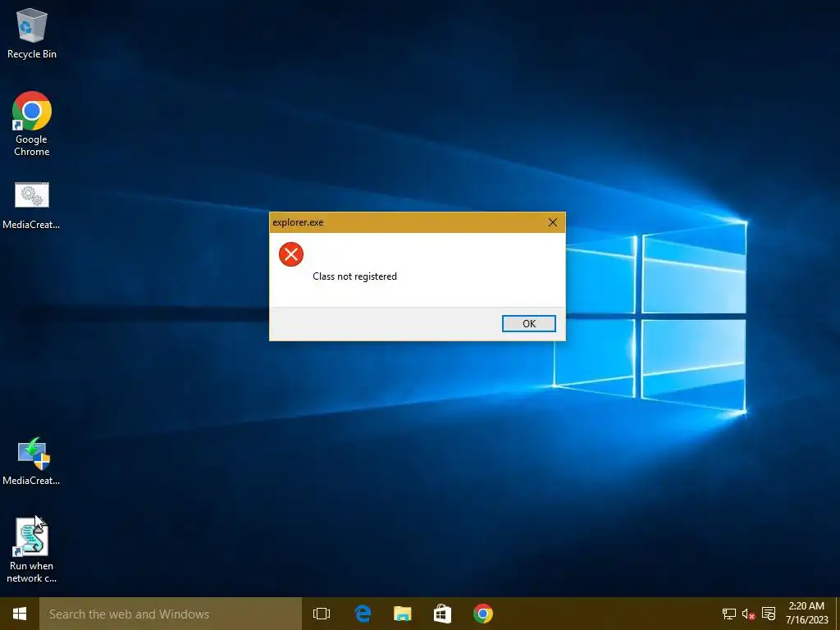Focus the Search the web and Windows box
This screenshot has height=630, width=840.
pyautogui.click(x=171, y=614)
